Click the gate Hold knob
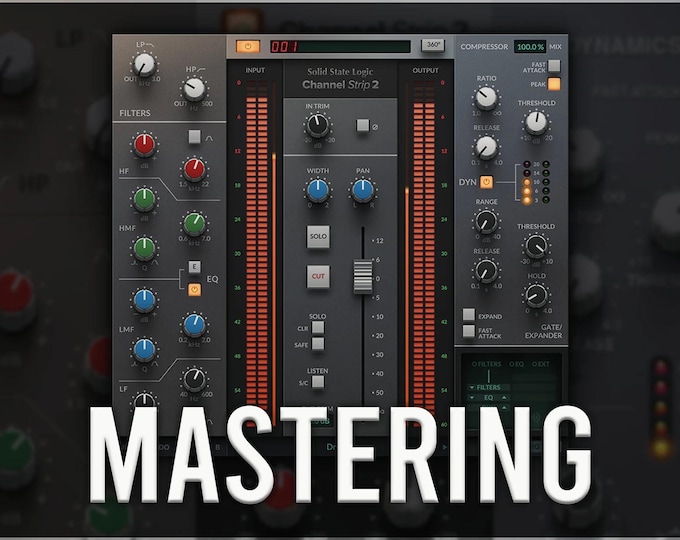 pos(536,295)
